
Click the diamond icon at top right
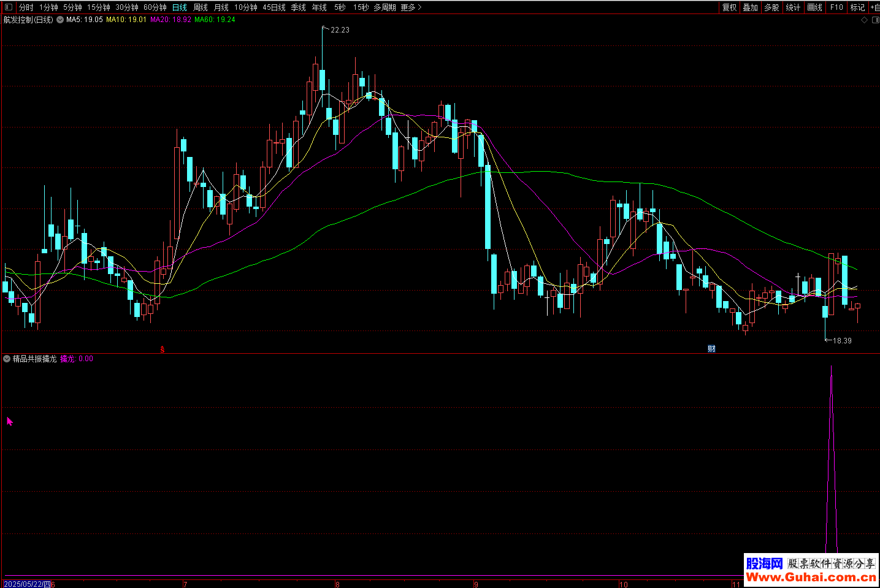pyautogui.click(x=864, y=20)
